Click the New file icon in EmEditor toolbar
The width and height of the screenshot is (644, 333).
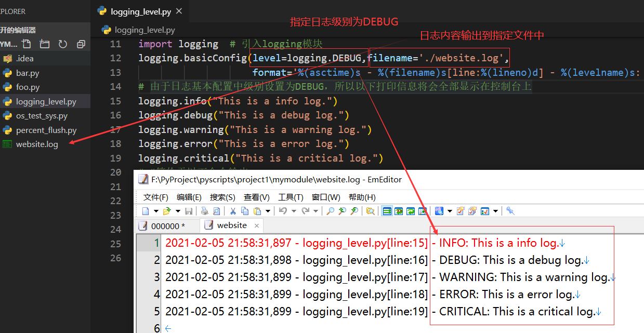146,211
